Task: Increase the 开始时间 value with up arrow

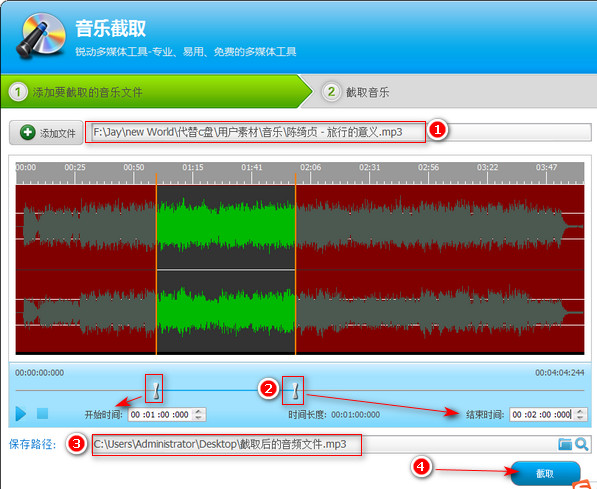Action: (x=198, y=411)
